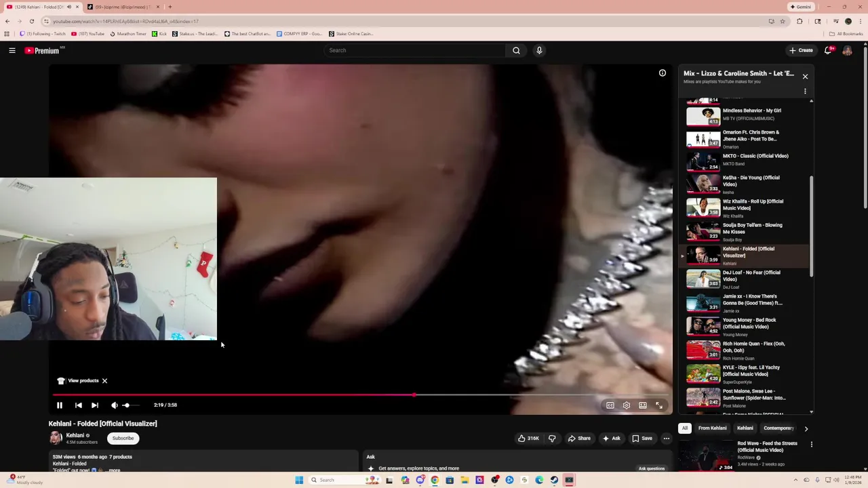Open Gemini button in browser
The image size is (868, 488).
coord(800,7)
